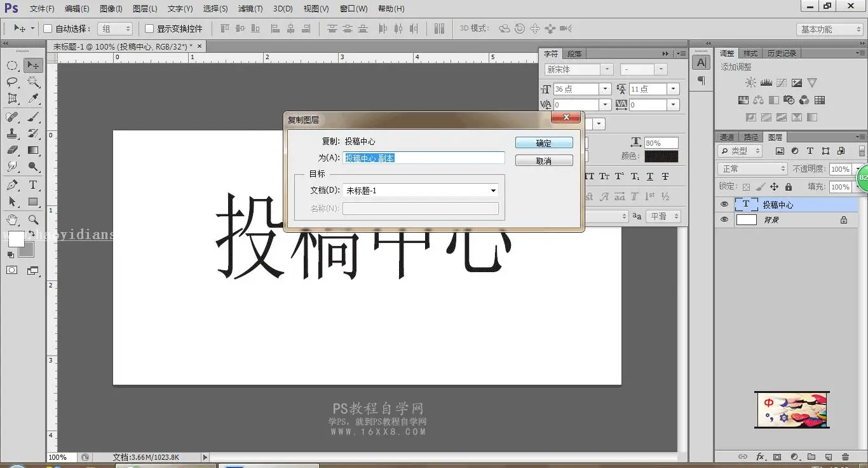Open the 正常 blend mode dropdown
This screenshot has width=868, height=468.
click(x=752, y=169)
